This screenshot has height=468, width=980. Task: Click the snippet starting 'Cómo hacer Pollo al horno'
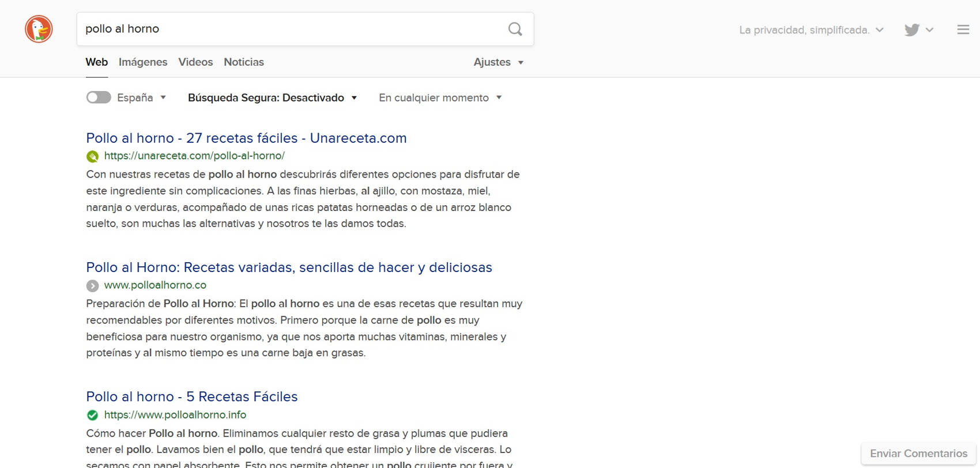tap(299, 449)
